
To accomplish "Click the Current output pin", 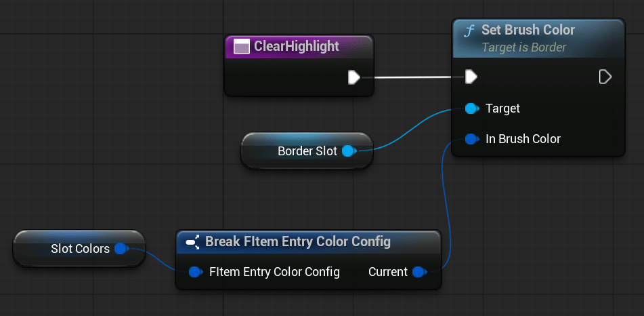I will (418, 273).
